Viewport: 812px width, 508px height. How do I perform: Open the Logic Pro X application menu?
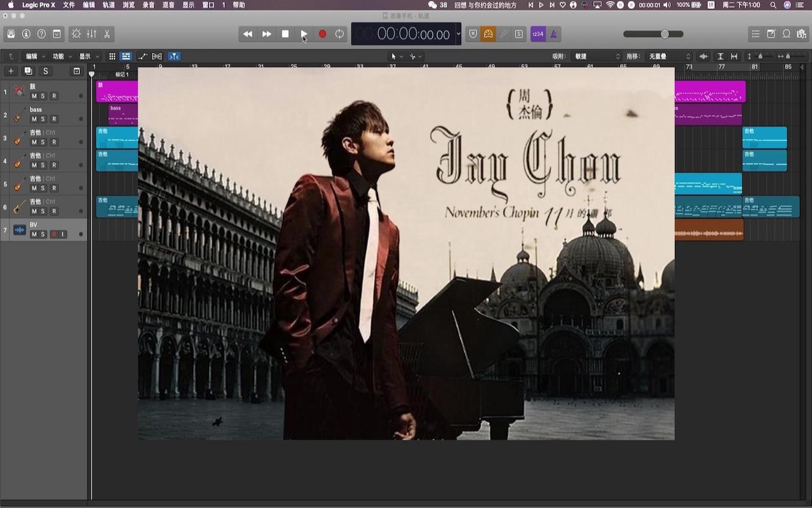[38, 5]
